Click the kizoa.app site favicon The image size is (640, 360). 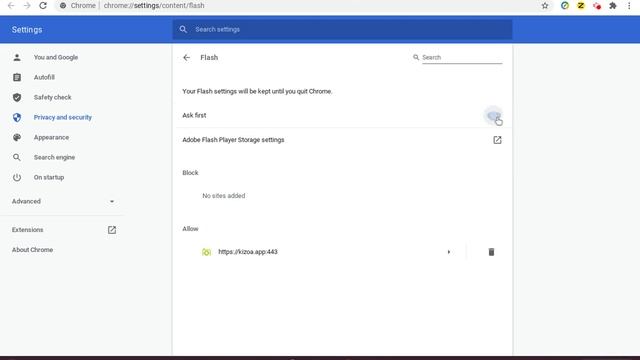207,252
